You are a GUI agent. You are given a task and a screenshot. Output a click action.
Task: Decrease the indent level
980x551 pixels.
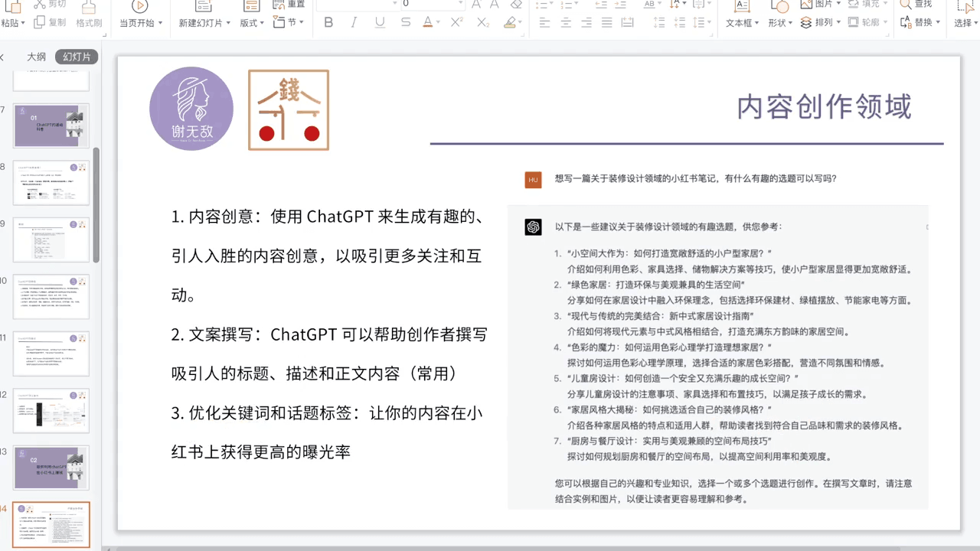pyautogui.click(x=600, y=4)
